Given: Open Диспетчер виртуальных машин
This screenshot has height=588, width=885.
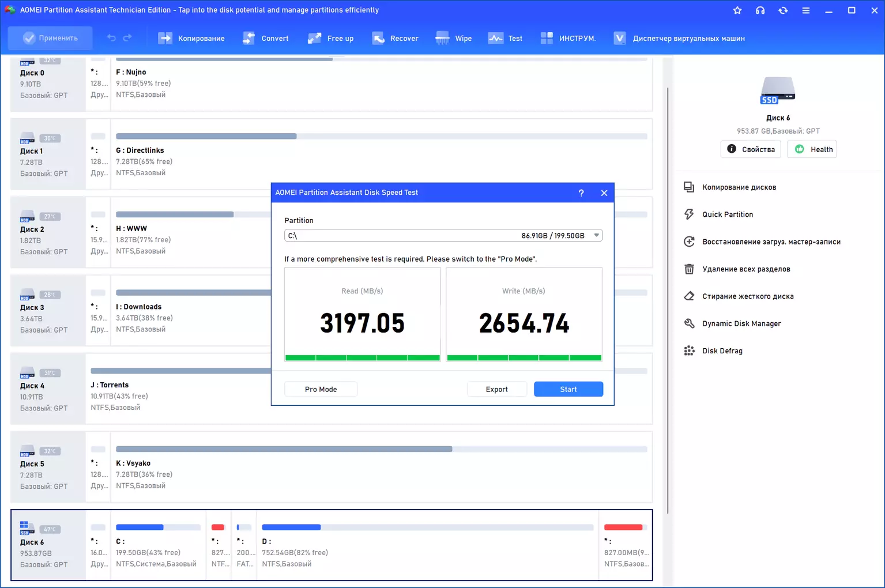Looking at the screenshot, I should coord(679,39).
